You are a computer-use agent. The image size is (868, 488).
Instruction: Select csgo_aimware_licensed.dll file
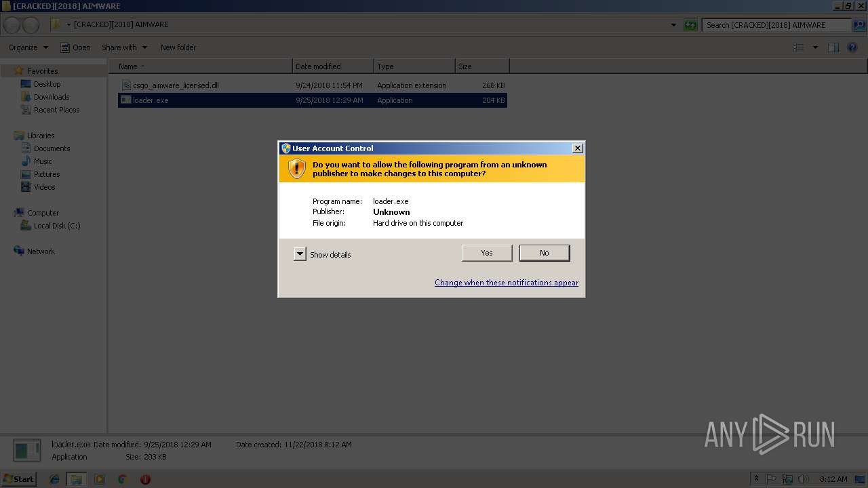point(313,85)
